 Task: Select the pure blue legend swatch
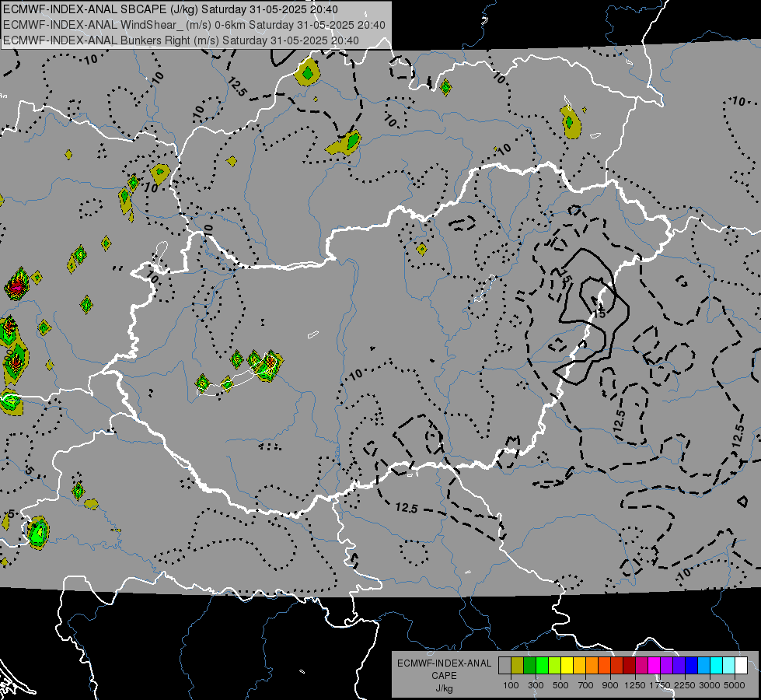coord(692,666)
